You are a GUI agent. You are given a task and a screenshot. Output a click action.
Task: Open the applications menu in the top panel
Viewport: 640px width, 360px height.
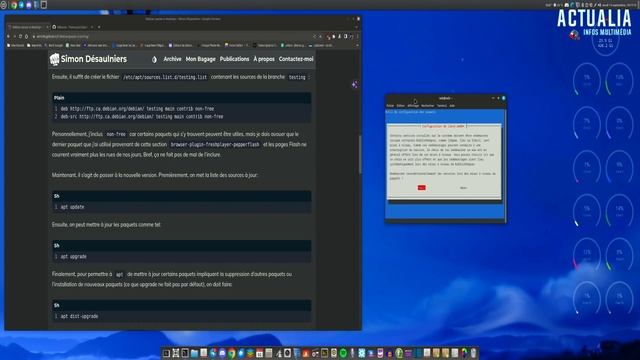[x=4, y=5]
